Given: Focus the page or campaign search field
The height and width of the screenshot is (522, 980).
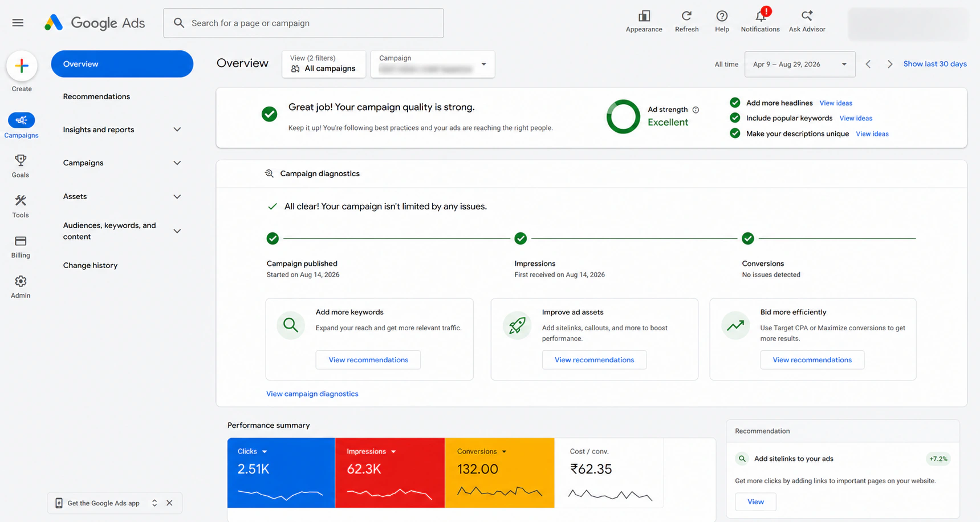Looking at the screenshot, I should [x=303, y=23].
